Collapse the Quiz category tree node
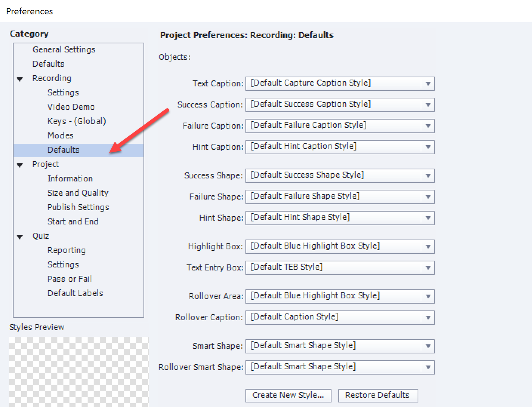This screenshot has width=532, height=407. 20,237
